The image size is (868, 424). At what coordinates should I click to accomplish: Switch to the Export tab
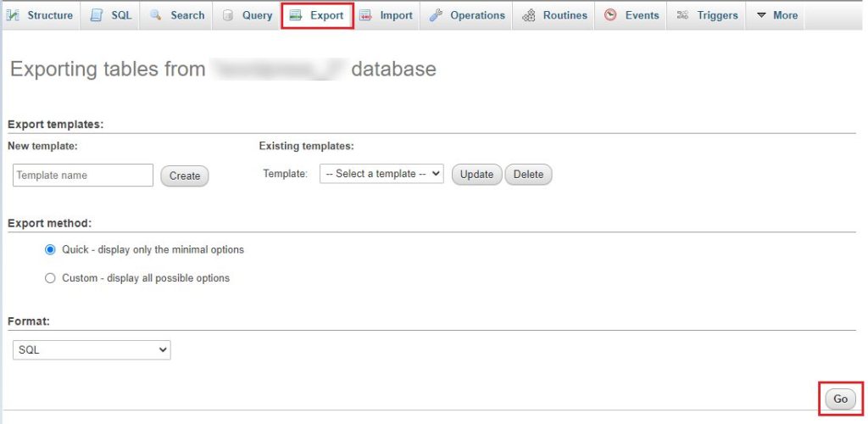pyautogui.click(x=317, y=15)
